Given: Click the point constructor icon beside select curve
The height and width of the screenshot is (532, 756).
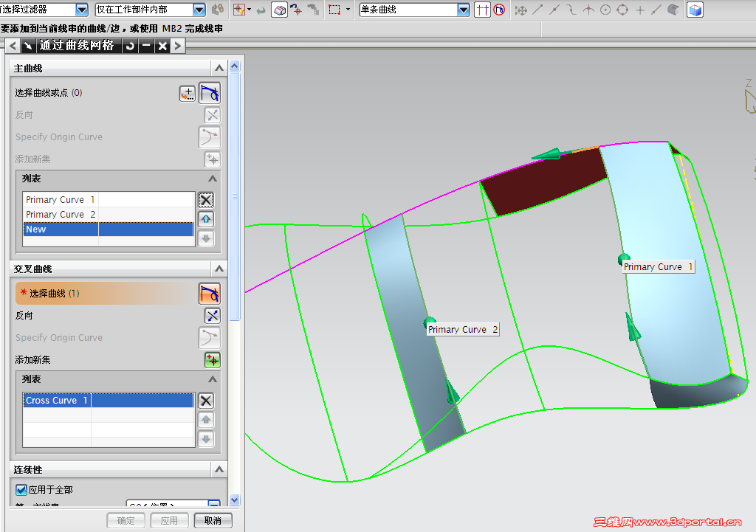Looking at the screenshot, I should coord(187,93).
